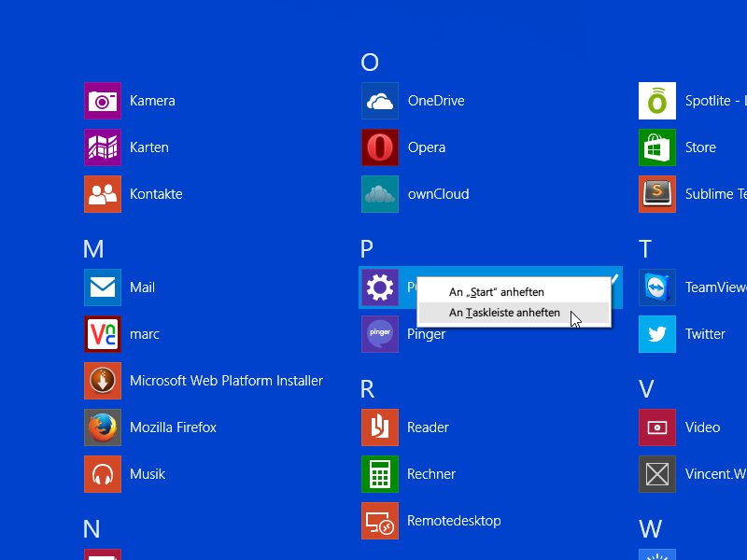747x560 pixels.
Task: Click the O group letter header
Action: click(x=370, y=63)
